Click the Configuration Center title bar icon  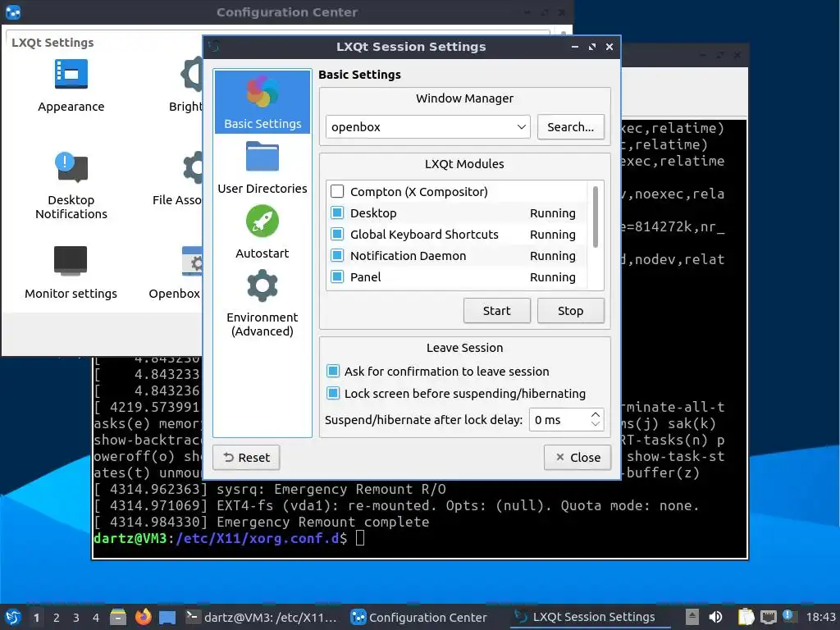pyautogui.click(x=13, y=11)
